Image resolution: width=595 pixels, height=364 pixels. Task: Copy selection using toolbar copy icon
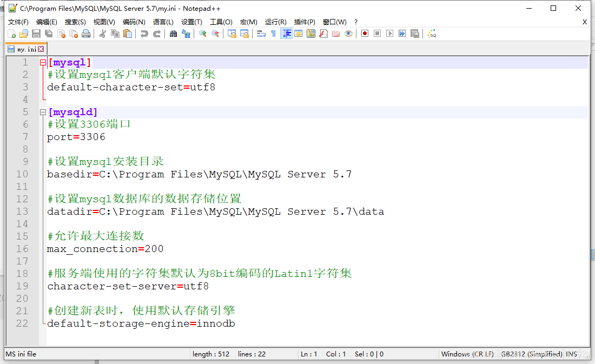(115, 34)
